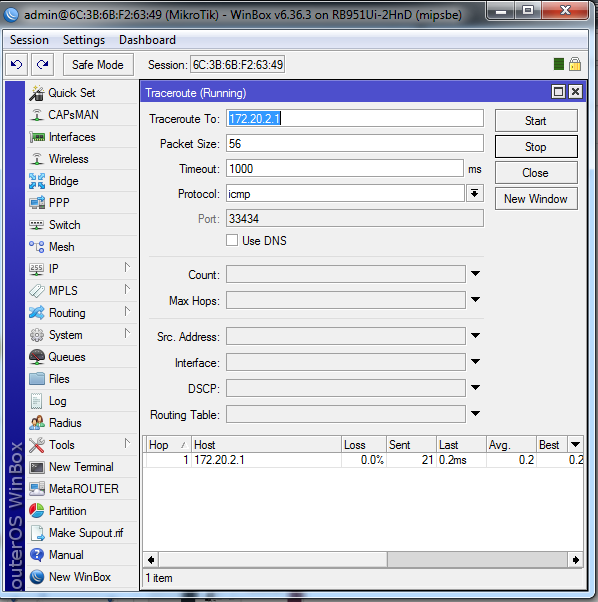Open the Manual help icon
The height and width of the screenshot is (602, 598).
(37, 555)
